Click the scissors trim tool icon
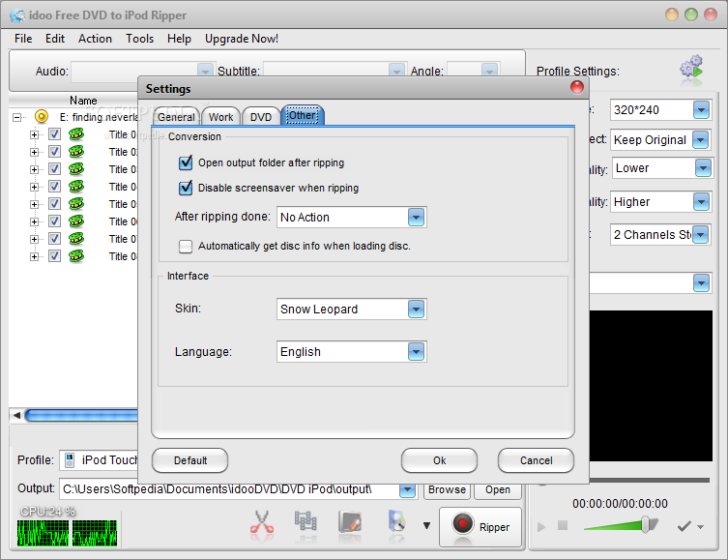The image size is (728, 560). pyautogui.click(x=262, y=523)
